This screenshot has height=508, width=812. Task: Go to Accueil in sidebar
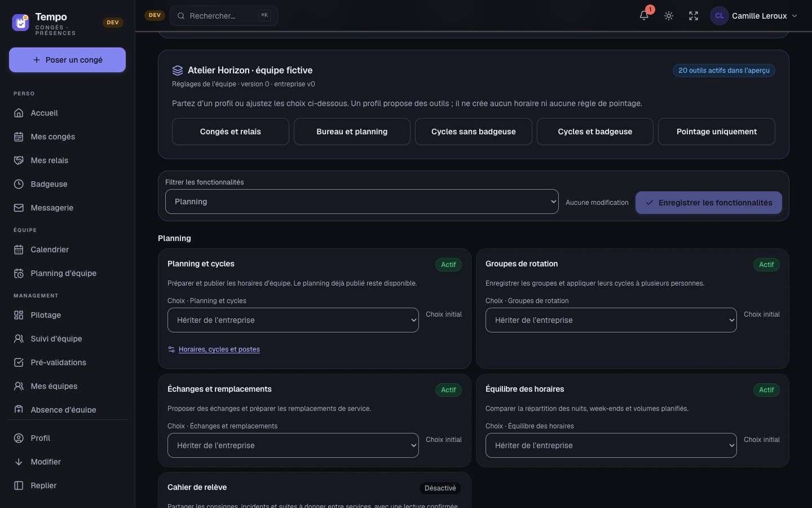[x=67, y=113]
